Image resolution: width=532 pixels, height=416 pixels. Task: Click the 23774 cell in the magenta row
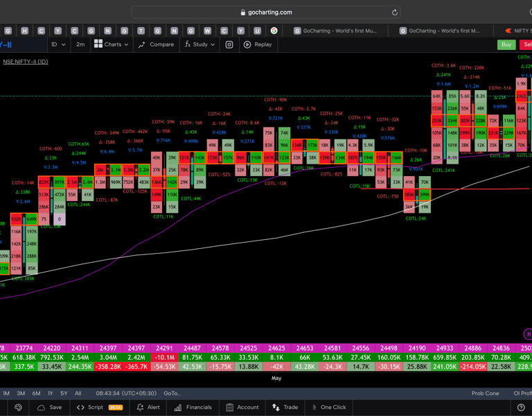24,348
